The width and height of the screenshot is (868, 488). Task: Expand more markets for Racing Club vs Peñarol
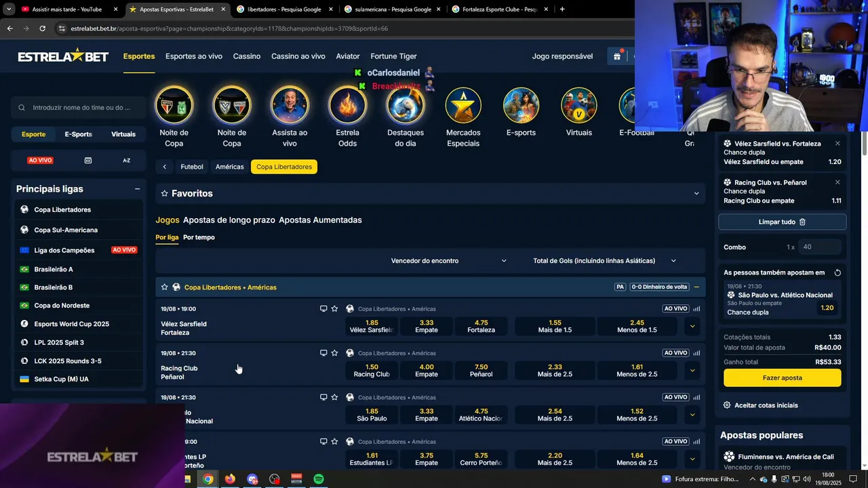tap(692, 371)
